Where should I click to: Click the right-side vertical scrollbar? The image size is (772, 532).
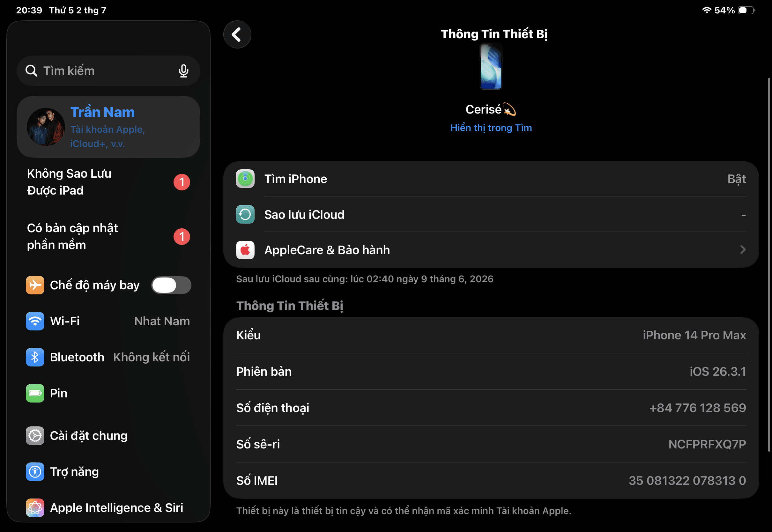(x=769, y=265)
